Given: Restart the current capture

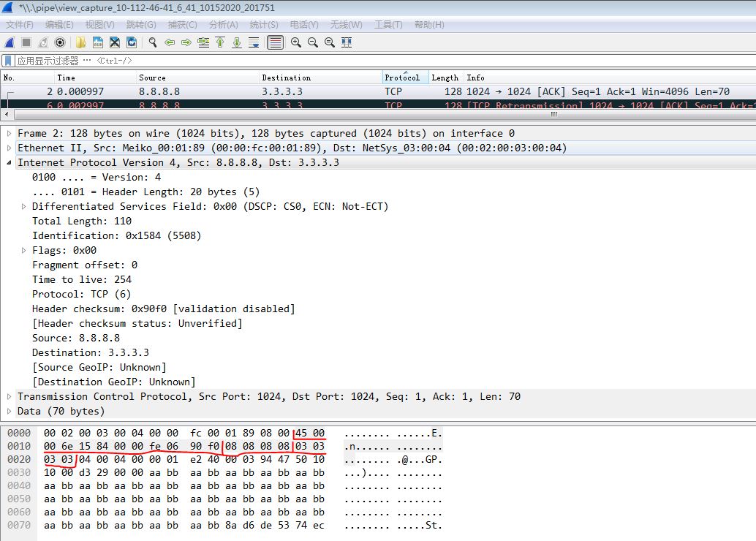Looking at the screenshot, I should 44,42.
